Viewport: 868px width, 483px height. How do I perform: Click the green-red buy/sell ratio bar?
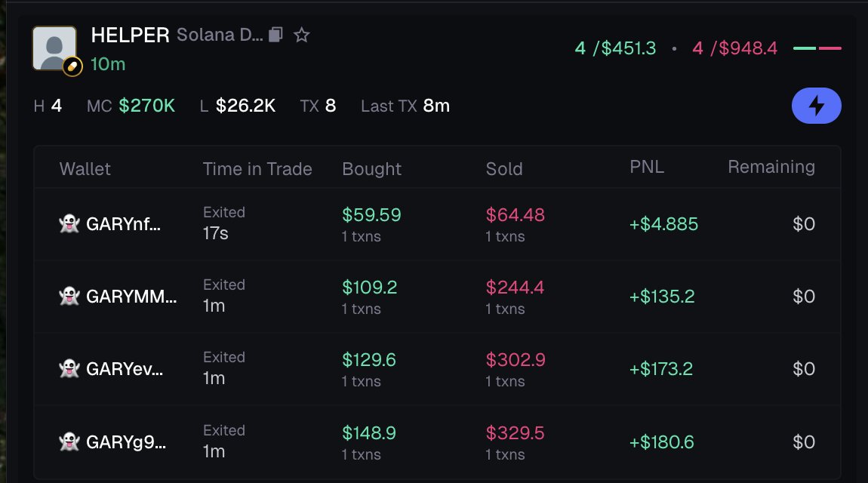pos(817,48)
